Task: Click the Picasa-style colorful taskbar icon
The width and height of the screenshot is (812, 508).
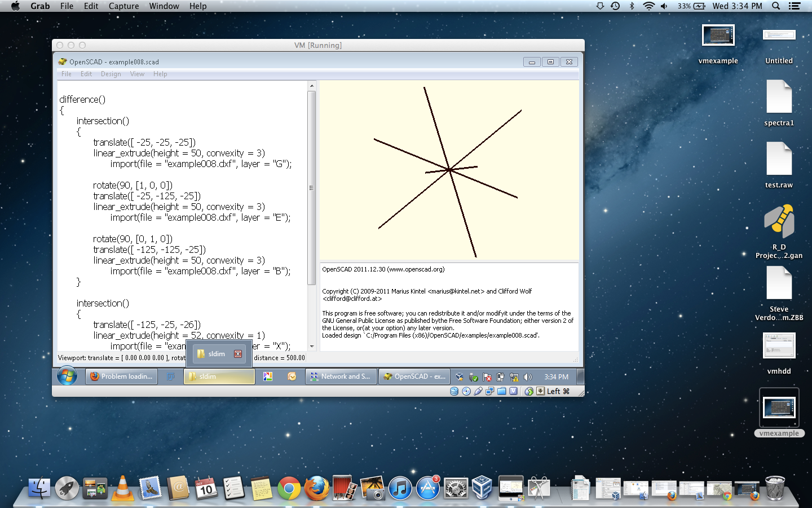Action: 268,376
